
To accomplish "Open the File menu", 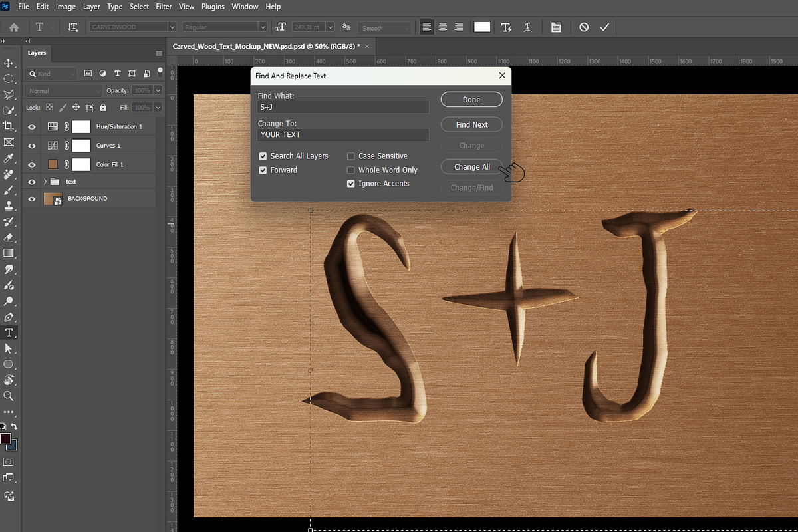I will click(x=23, y=7).
